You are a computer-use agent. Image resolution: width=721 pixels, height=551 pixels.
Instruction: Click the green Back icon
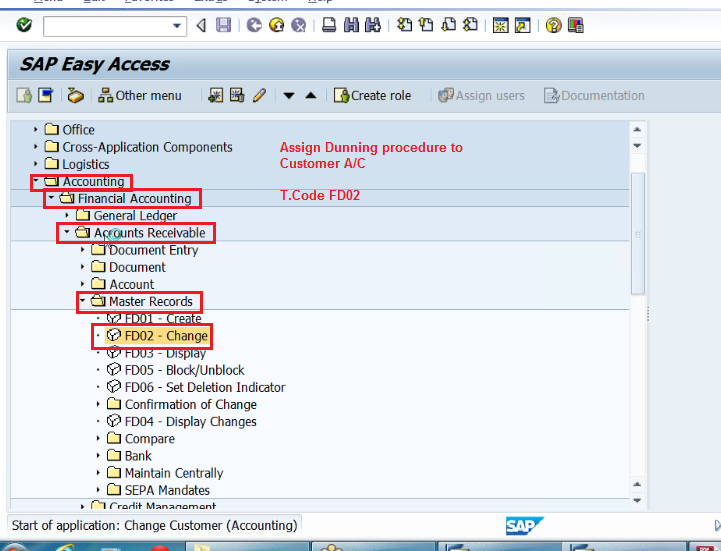click(254, 25)
